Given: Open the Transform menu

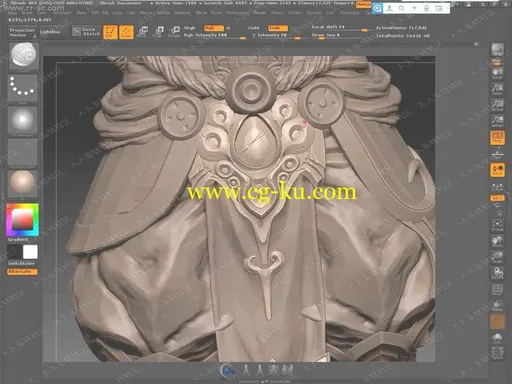Looking at the screenshot, I should pos(349,13).
